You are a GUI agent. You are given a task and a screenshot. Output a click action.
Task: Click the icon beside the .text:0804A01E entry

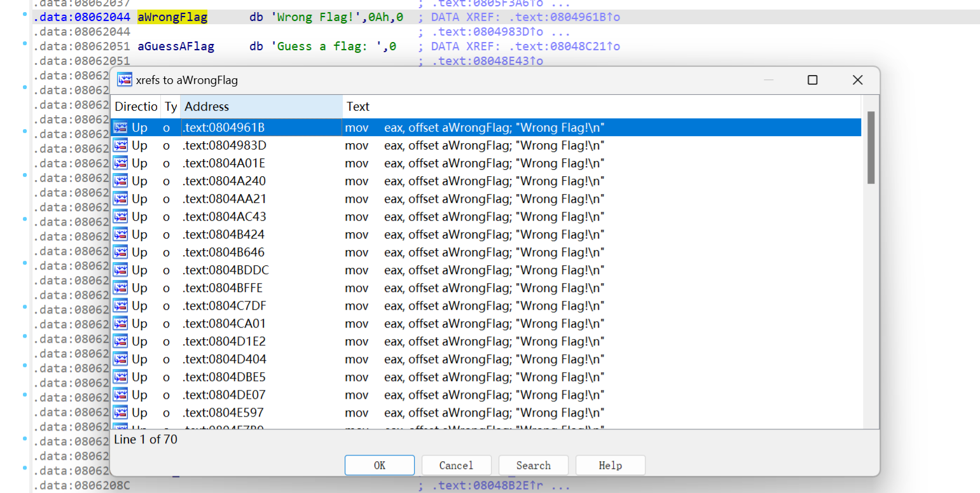120,163
